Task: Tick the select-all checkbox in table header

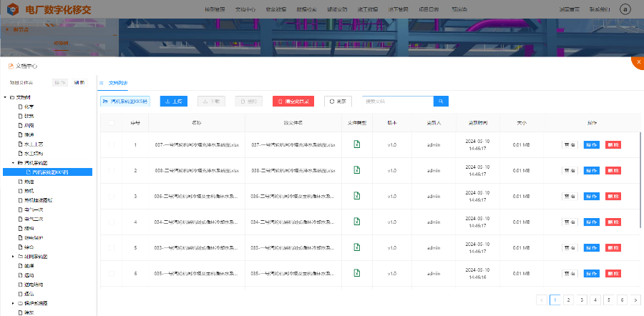Action: click(x=111, y=123)
